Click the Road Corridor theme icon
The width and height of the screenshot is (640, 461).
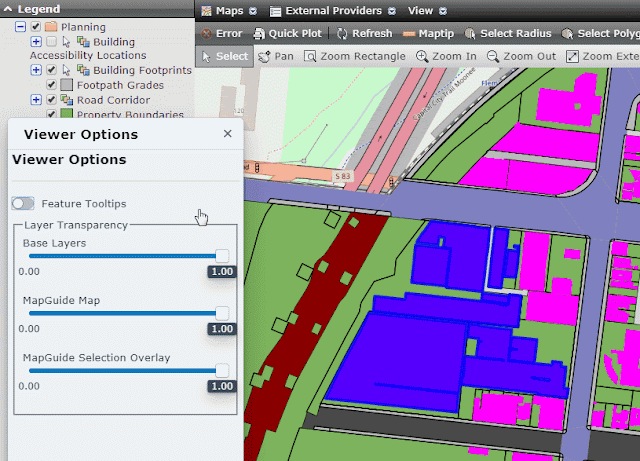(67, 100)
